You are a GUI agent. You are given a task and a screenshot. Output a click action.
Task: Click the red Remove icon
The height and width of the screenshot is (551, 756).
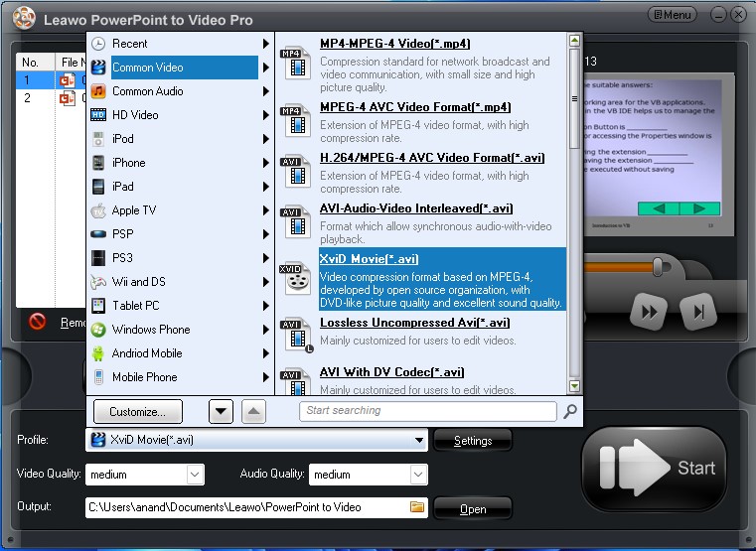tap(38, 322)
